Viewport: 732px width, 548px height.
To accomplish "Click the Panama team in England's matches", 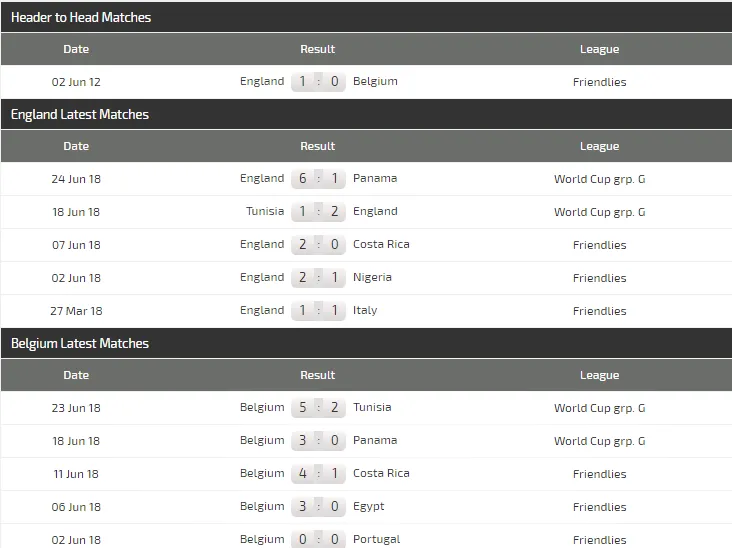I will pyautogui.click(x=375, y=179).
